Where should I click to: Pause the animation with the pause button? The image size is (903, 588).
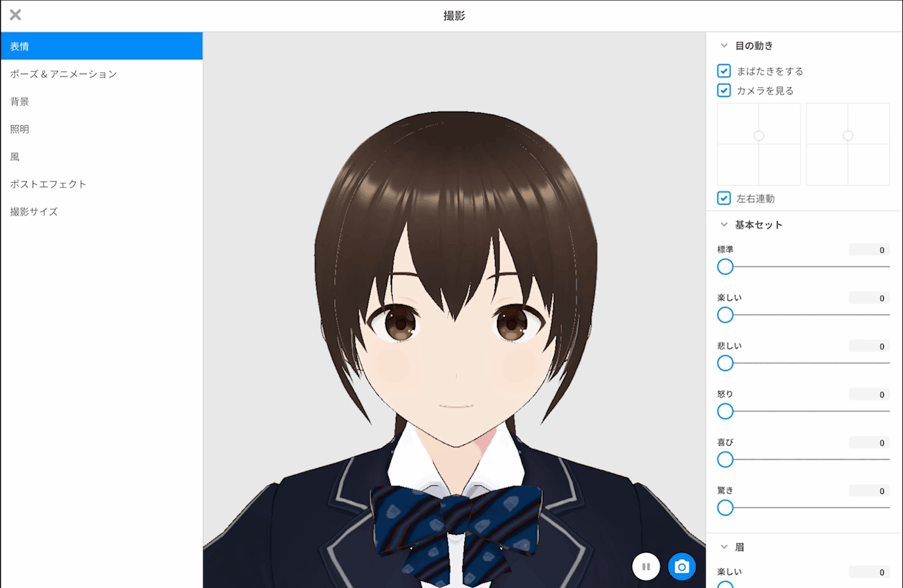(646, 566)
